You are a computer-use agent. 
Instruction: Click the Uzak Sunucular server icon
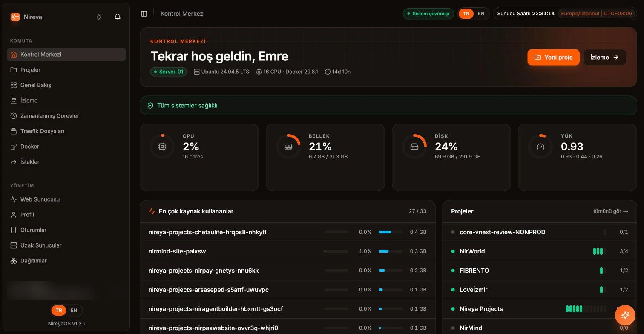click(14, 245)
